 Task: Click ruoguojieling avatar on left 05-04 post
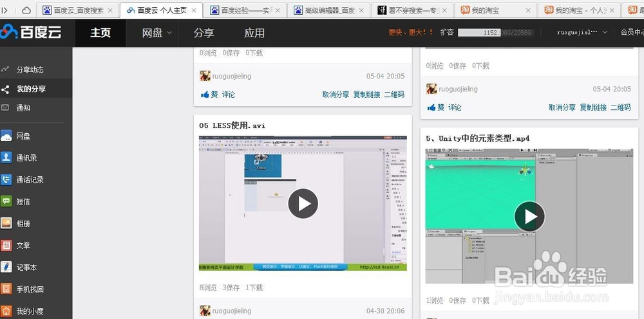pos(205,76)
